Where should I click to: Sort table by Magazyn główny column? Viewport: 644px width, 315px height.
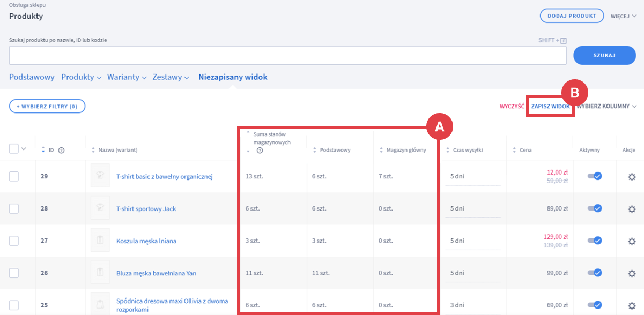click(x=382, y=150)
